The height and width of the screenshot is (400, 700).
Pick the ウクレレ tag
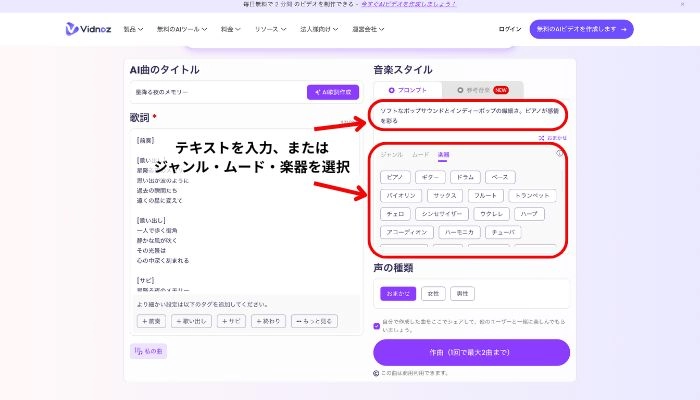[x=491, y=214]
